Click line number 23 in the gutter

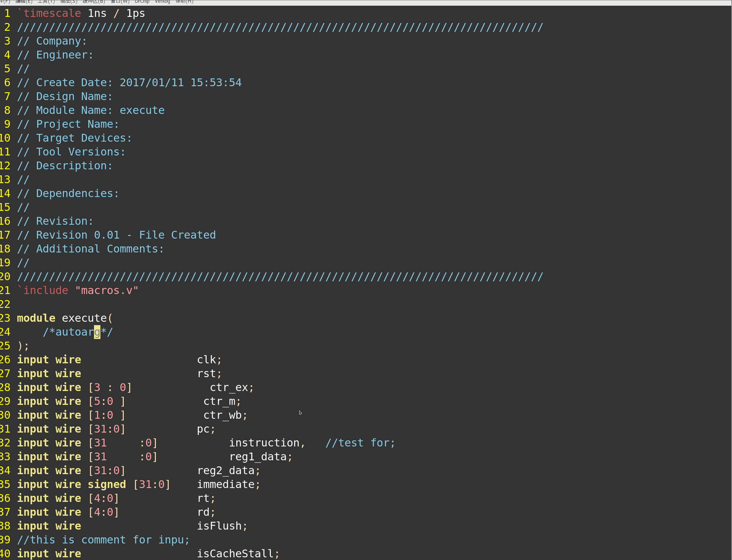point(5,318)
